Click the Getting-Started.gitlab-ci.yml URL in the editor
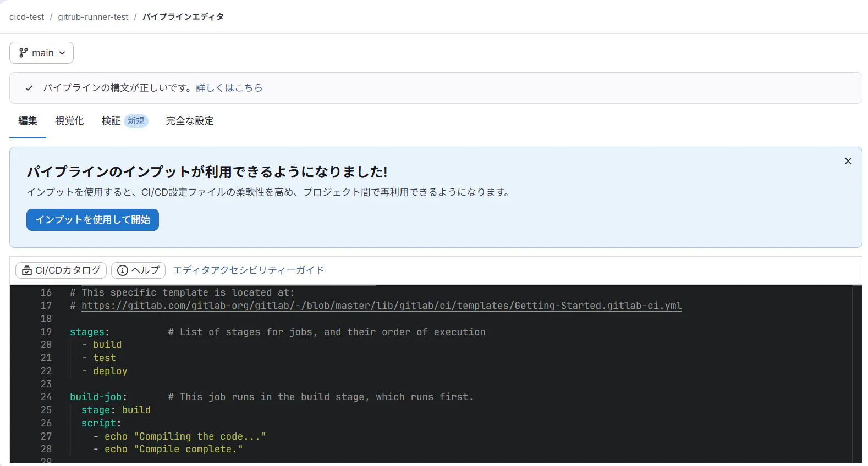Image resolution: width=868 pixels, height=466 pixels. click(382, 306)
